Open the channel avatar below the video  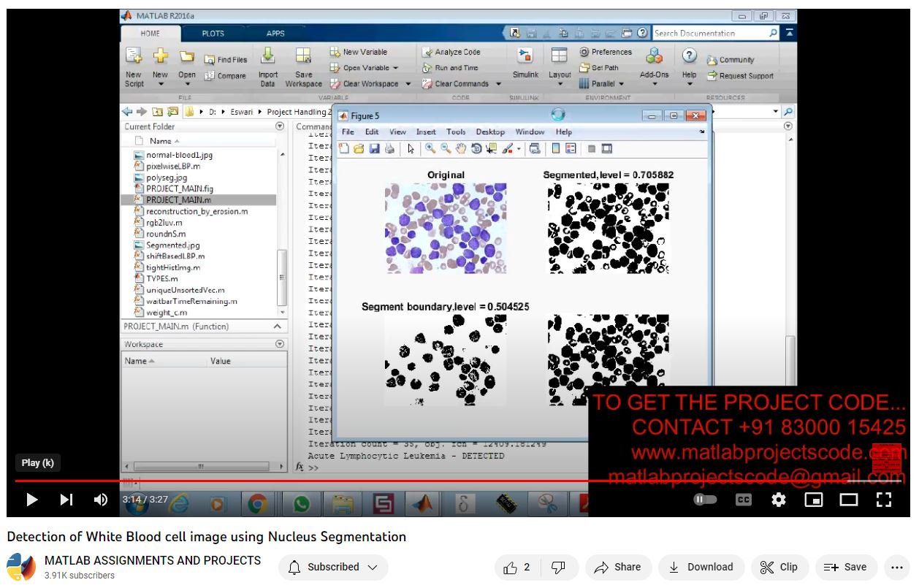tap(21, 568)
